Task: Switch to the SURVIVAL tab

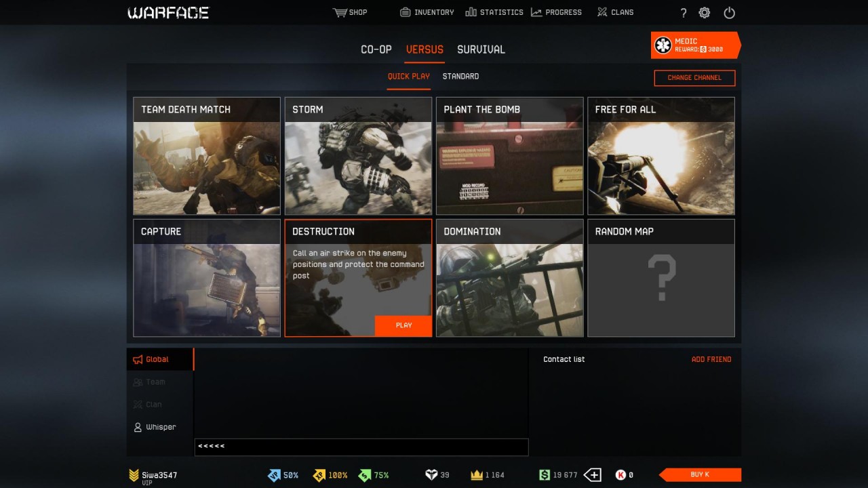Action: click(x=481, y=49)
